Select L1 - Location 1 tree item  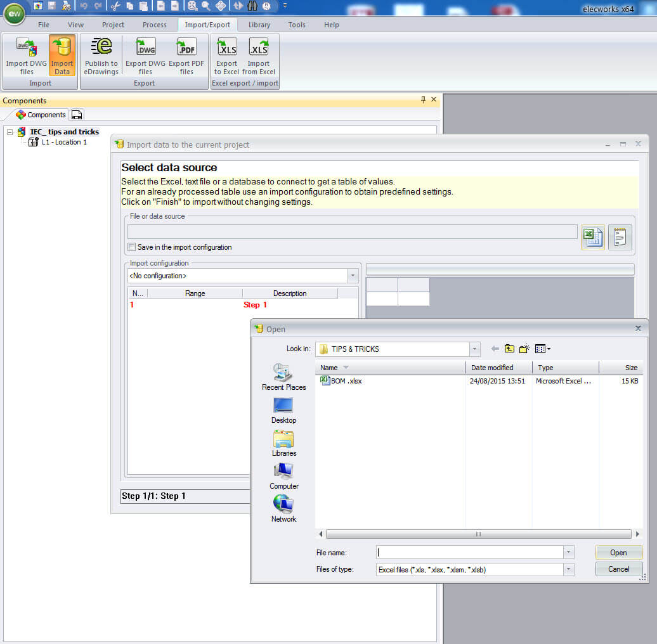point(64,143)
